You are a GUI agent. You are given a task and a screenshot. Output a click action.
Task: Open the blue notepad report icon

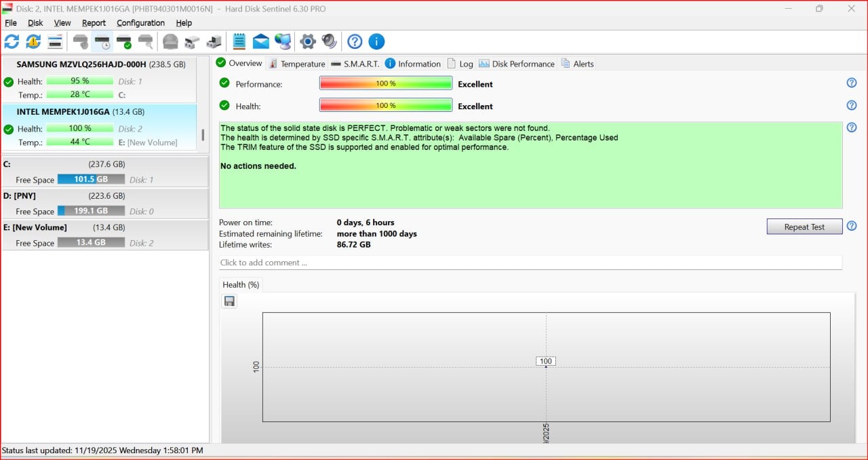tap(239, 42)
